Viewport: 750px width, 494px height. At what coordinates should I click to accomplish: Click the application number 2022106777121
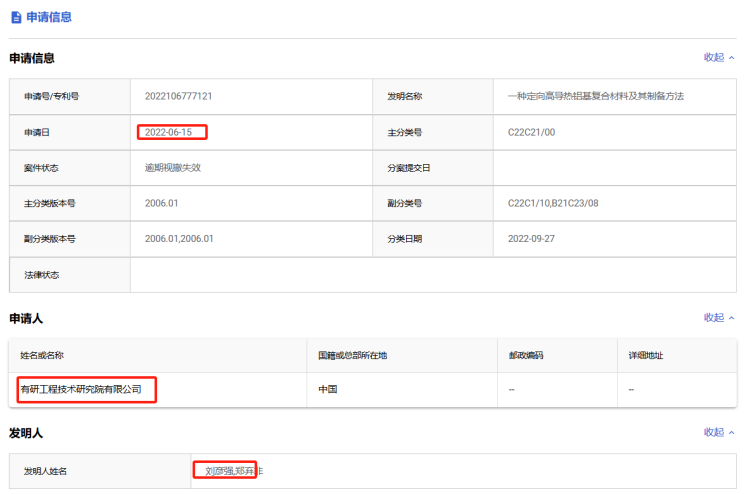pos(178,97)
